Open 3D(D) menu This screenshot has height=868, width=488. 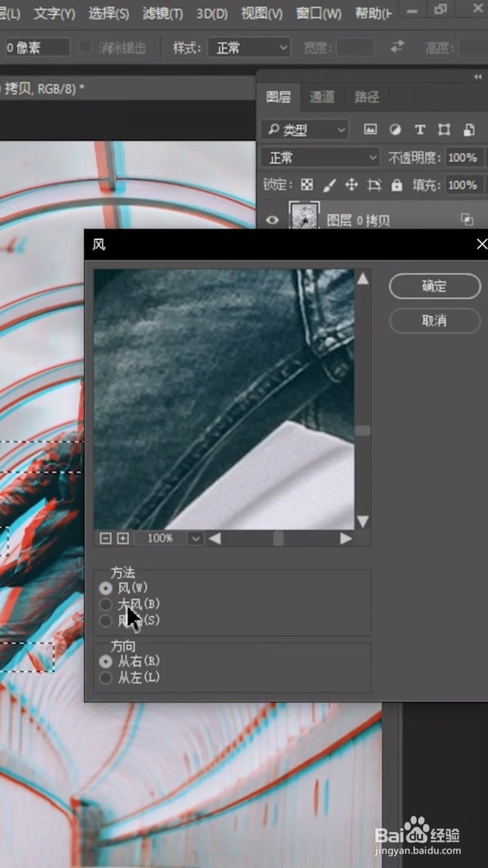[212, 13]
